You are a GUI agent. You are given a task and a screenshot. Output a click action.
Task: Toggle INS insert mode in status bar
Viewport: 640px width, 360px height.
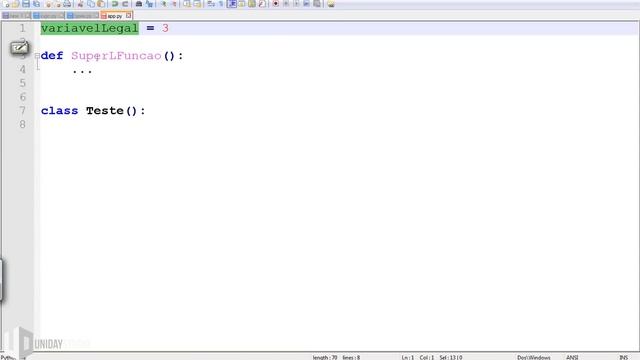pyautogui.click(x=623, y=358)
